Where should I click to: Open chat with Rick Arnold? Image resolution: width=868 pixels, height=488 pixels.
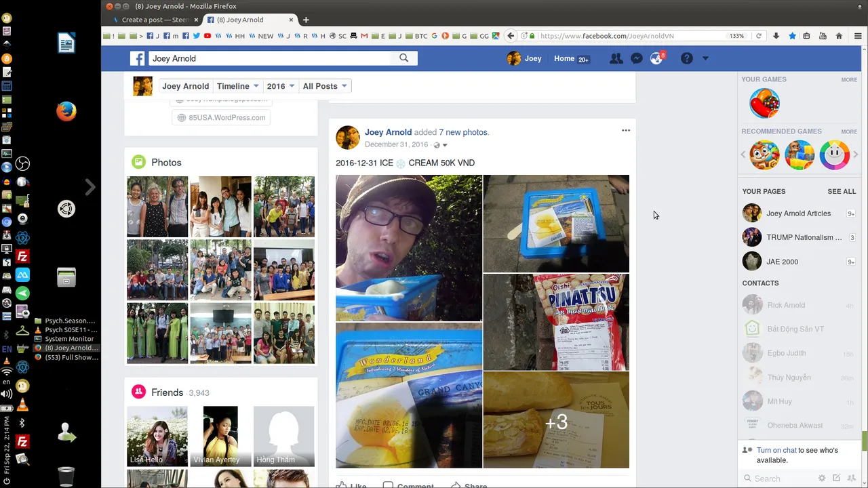click(799, 305)
